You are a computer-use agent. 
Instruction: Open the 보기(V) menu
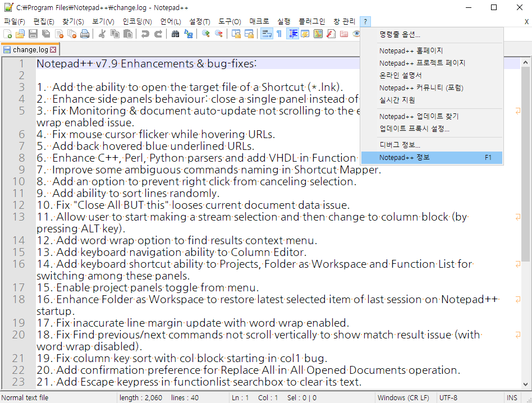(x=103, y=22)
